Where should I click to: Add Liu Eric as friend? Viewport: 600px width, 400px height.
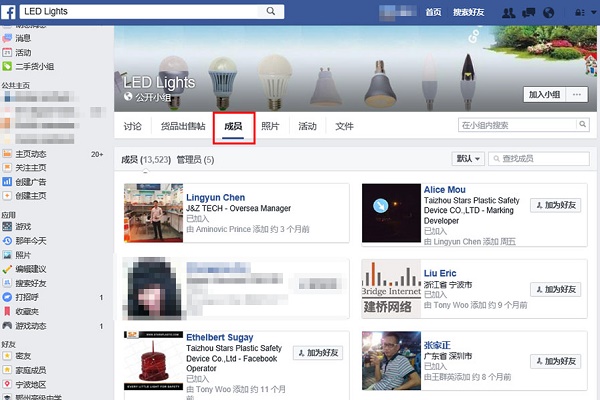pos(556,289)
